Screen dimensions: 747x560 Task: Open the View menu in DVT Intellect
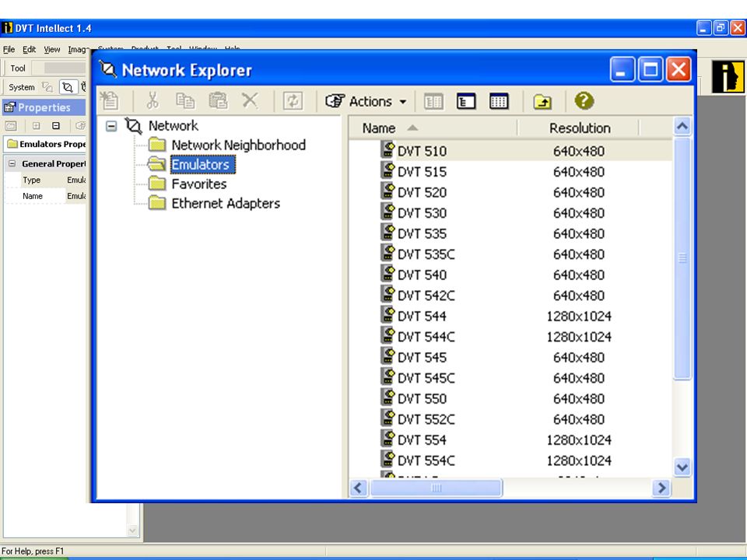[52, 49]
